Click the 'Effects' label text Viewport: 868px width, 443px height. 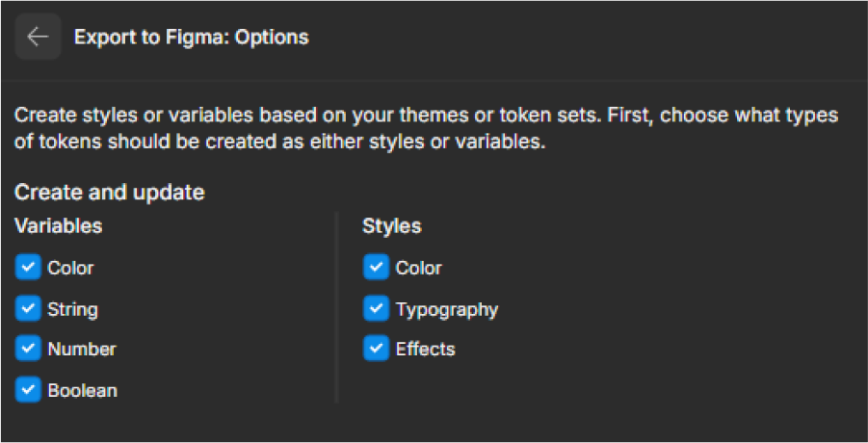pyautogui.click(x=425, y=350)
